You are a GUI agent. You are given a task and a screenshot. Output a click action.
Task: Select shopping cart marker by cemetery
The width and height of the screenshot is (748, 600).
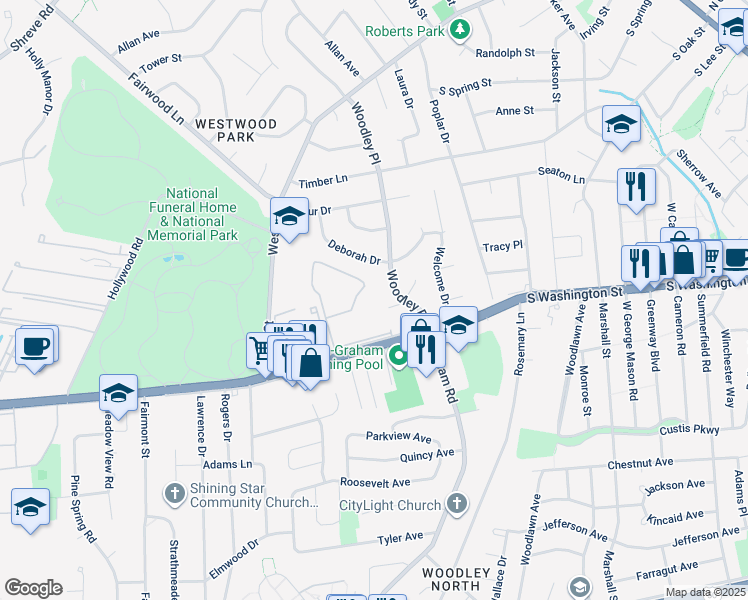click(258, 352)
